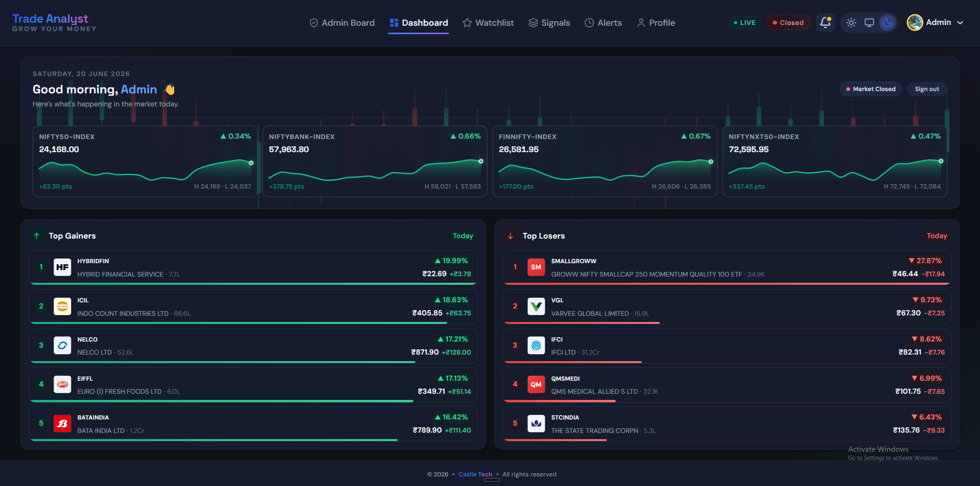Screen dimensions: 980x486
Task: Click the BATAINDIA green progress bar
Action: [214, 440]
